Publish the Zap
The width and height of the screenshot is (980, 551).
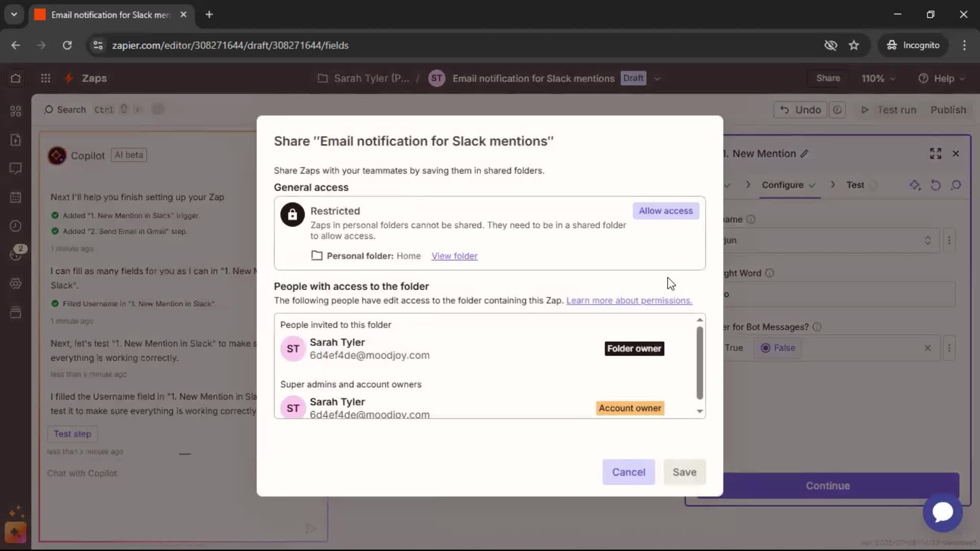tap(948, 110)
